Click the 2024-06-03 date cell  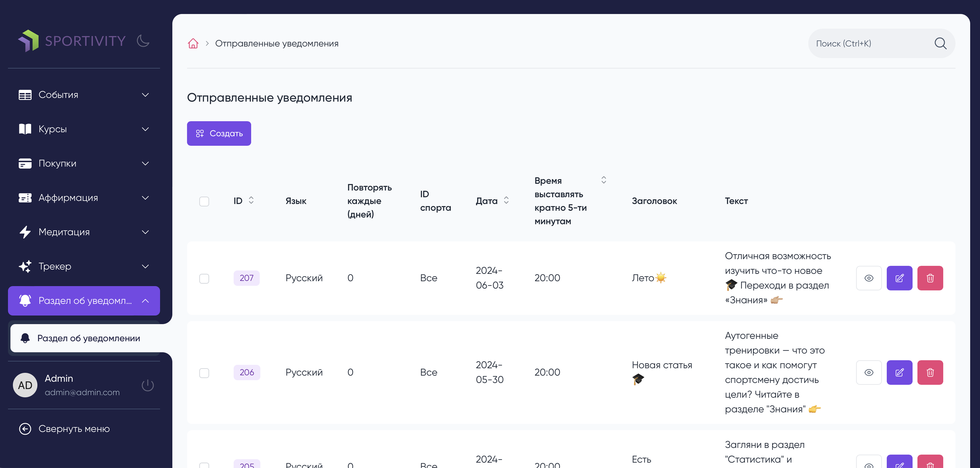coord(490,278)
